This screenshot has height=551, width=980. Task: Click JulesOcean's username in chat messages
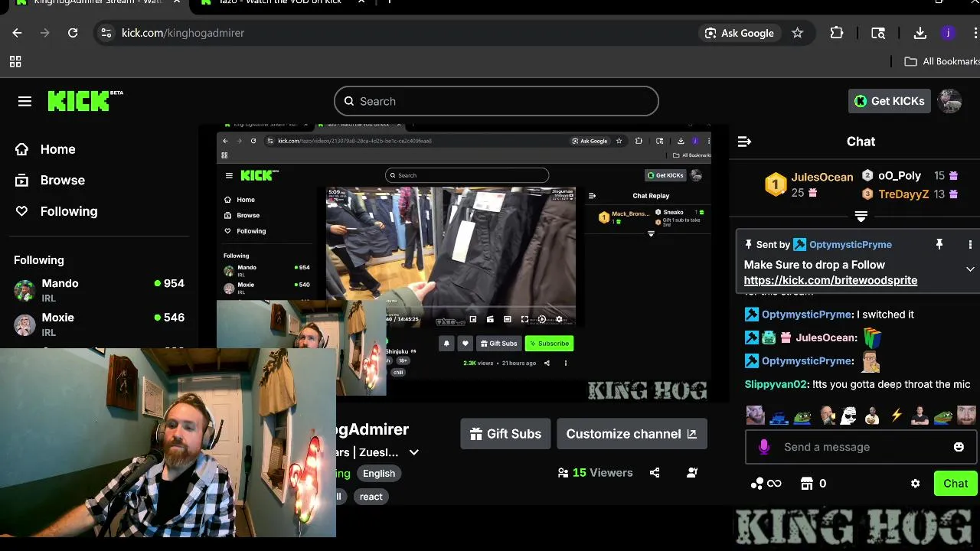pos(825,337)
